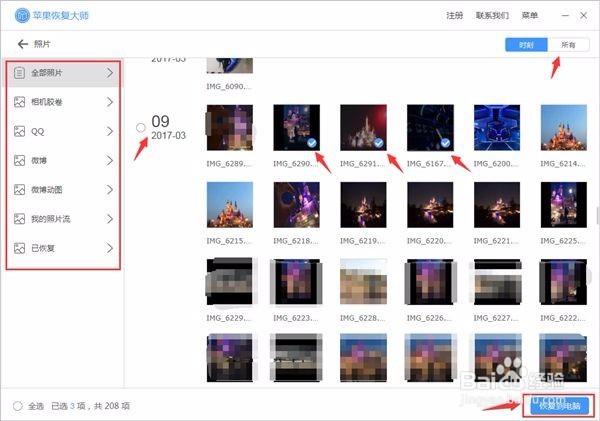Select thumbnail IMG_6214
Viewport: 600px width, 421px height.
pyautogui.click(x=564, y=127)
